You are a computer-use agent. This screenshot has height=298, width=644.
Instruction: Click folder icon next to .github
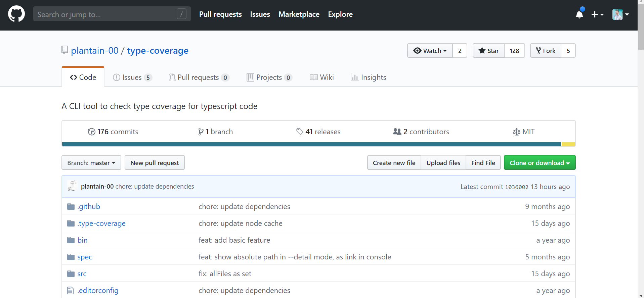71,206
